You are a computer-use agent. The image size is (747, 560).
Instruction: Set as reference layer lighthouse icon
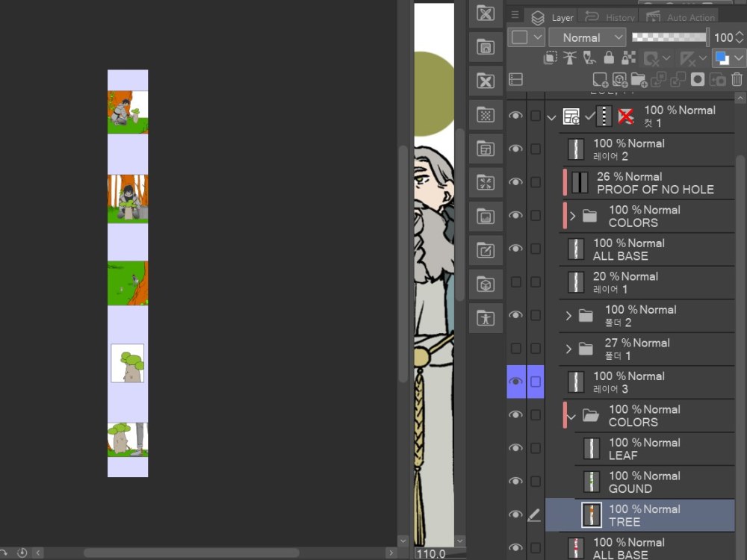[569, 57]
